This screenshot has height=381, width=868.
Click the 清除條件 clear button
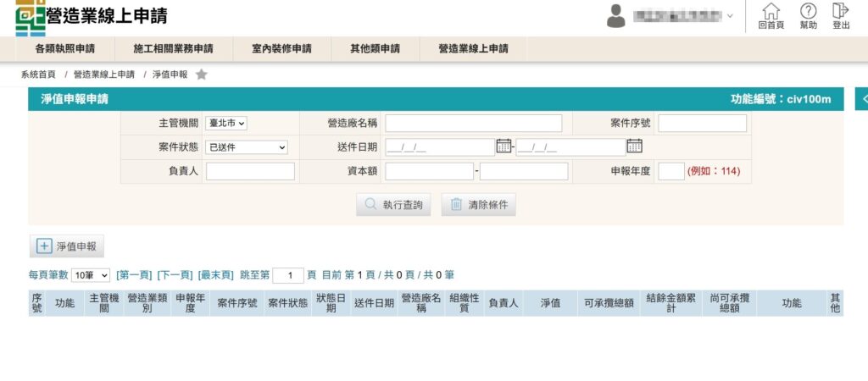(x=479, y=204)
